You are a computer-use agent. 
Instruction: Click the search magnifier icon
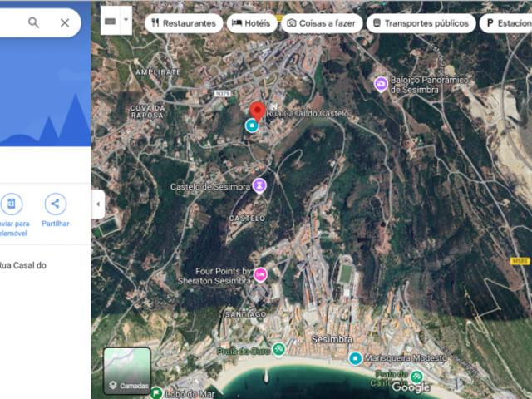tap(33, 22)
